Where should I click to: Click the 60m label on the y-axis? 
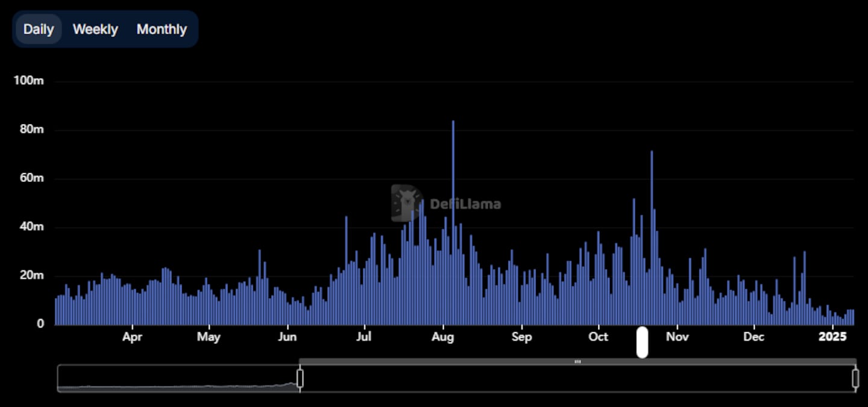coord(31,178)
